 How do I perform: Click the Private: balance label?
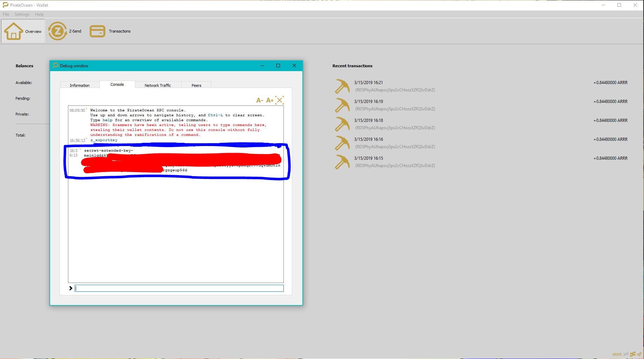[22, 114]
